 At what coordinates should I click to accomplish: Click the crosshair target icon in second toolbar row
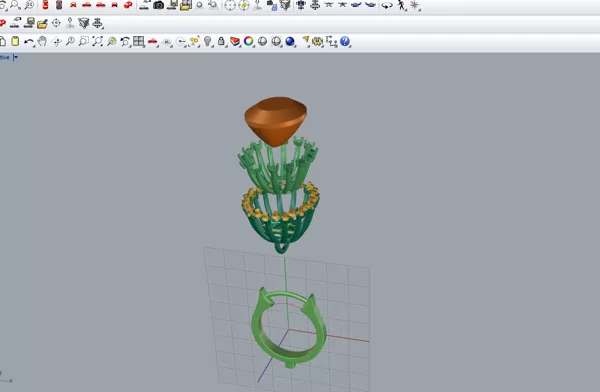click(x=56, y=23)
